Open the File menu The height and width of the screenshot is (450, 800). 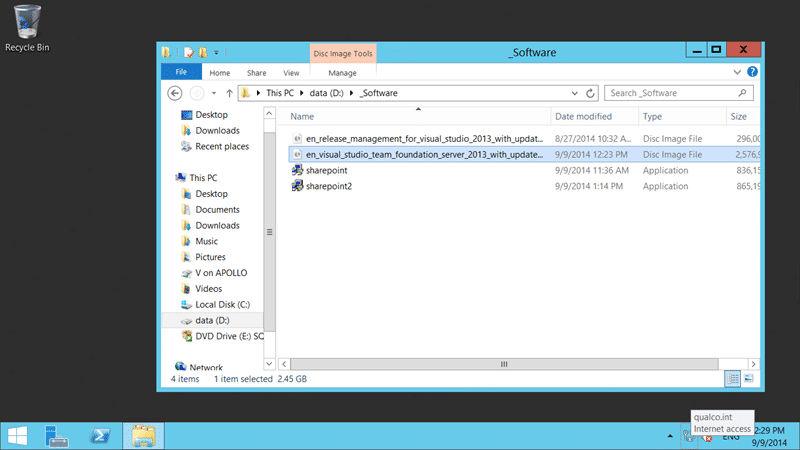(181, 72)
